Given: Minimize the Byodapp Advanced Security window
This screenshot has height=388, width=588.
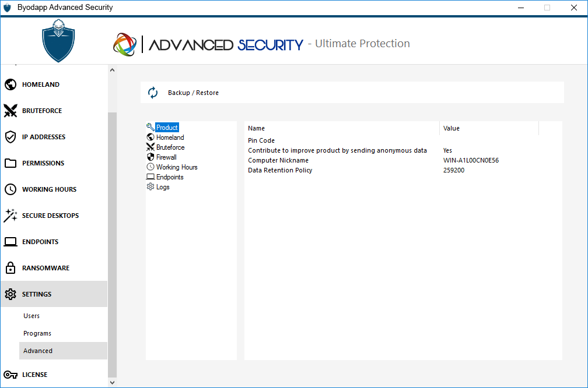Looking at the screenshot, I should click(x=520, y=8).
